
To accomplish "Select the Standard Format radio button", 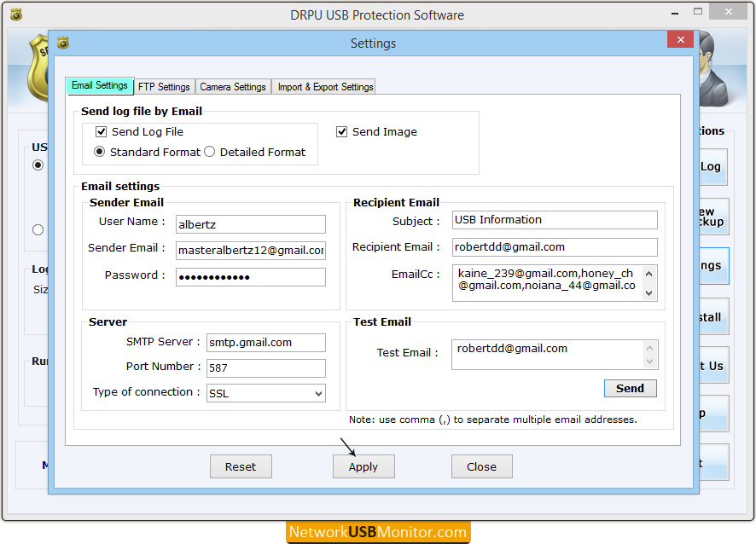I will [x=99, y=152].
